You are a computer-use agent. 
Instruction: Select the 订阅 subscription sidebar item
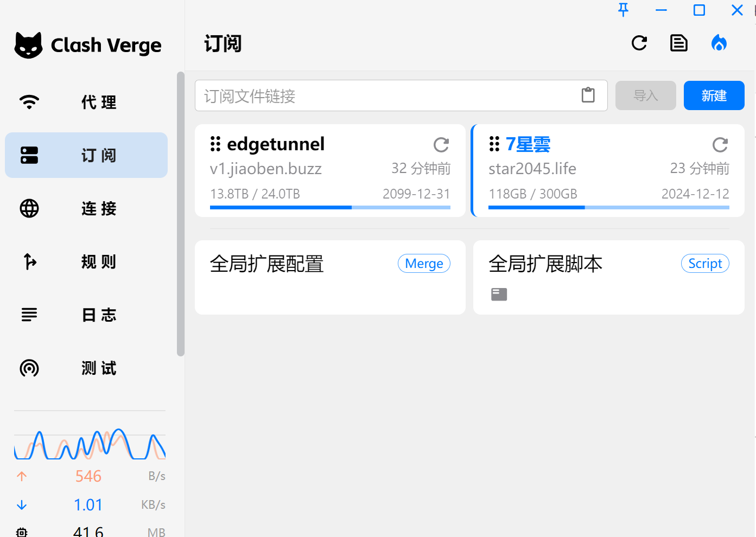pos(86,155)
